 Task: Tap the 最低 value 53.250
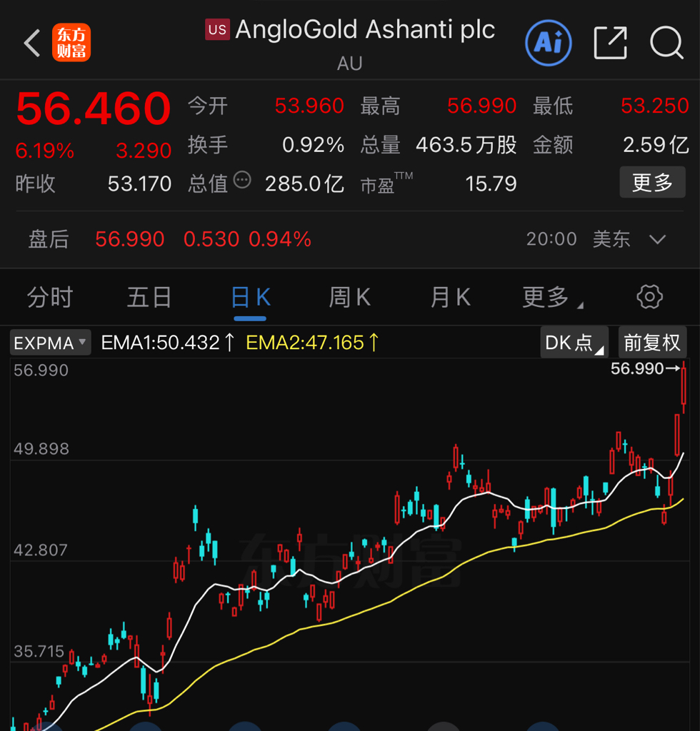point(655,106)
